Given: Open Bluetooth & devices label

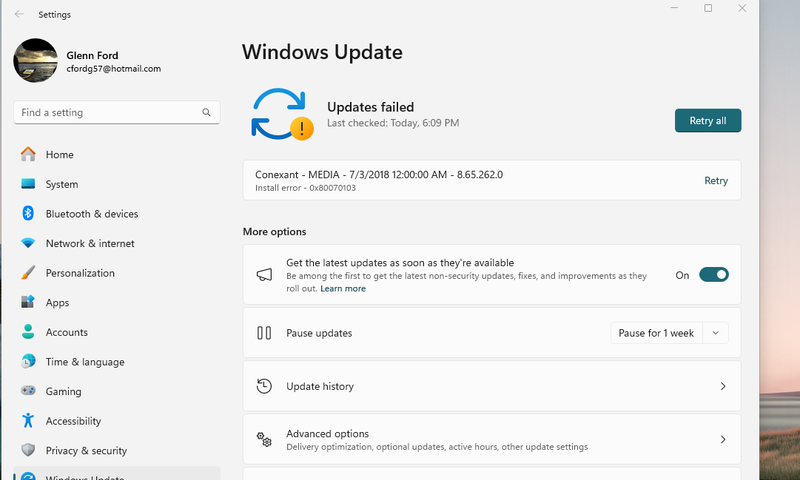Looking at the screenshot, I should [x=92, y=214].
